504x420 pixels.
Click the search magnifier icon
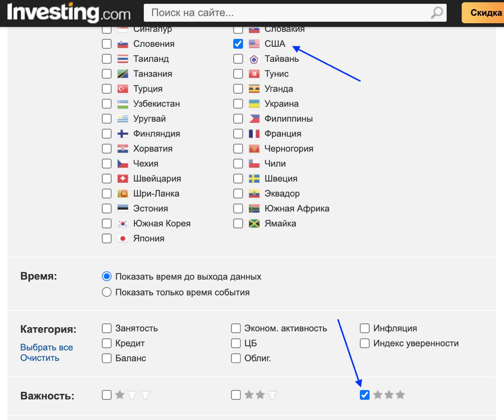pyautogui.click(x=437, y=13)
